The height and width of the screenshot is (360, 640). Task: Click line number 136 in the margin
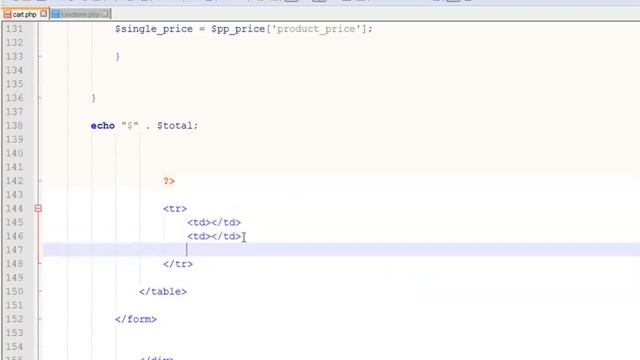pos(14,98)
